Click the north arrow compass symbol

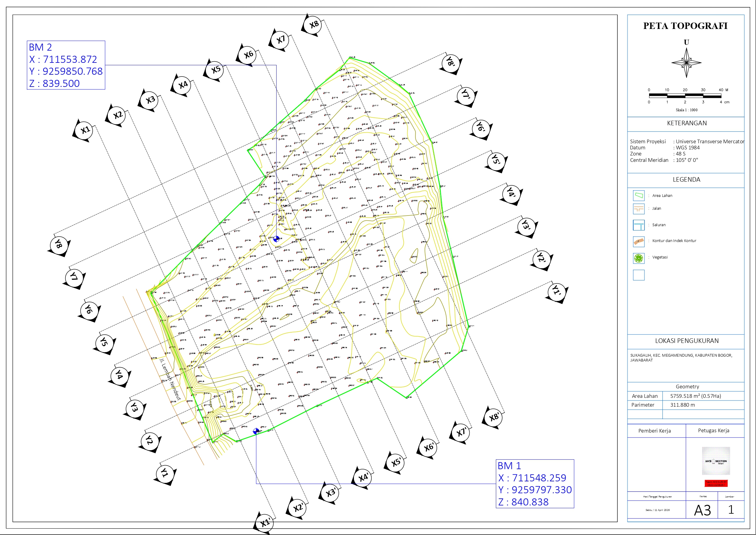tap(686, 62)
